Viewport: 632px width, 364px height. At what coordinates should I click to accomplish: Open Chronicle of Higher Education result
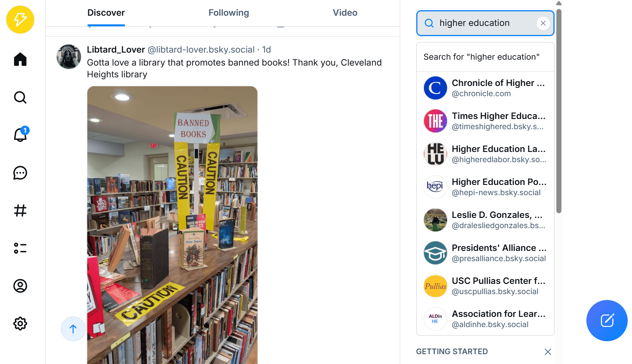[485, 88]
